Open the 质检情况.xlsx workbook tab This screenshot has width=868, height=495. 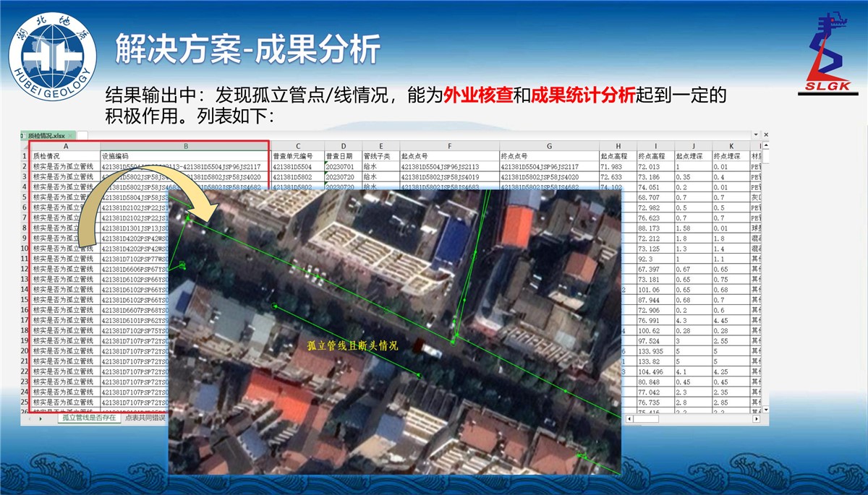tap(48, 135)
